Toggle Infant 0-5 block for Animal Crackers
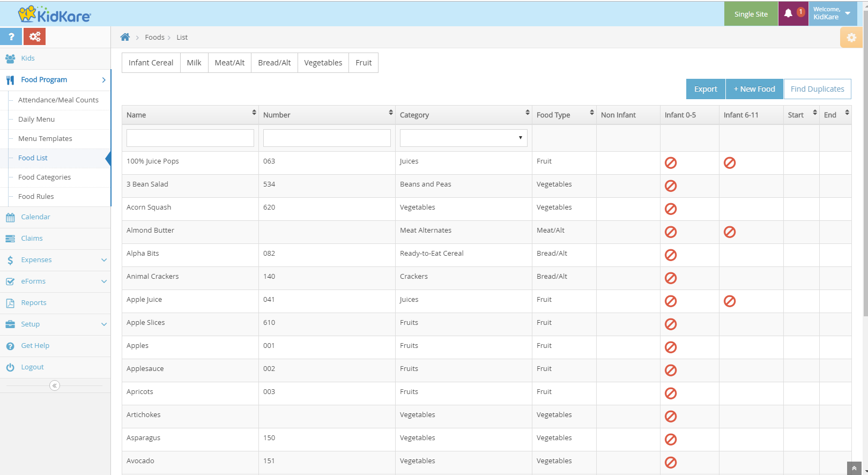Image resolution: width=868 pixels, height=475 pixels. click(x=671, y=278)
